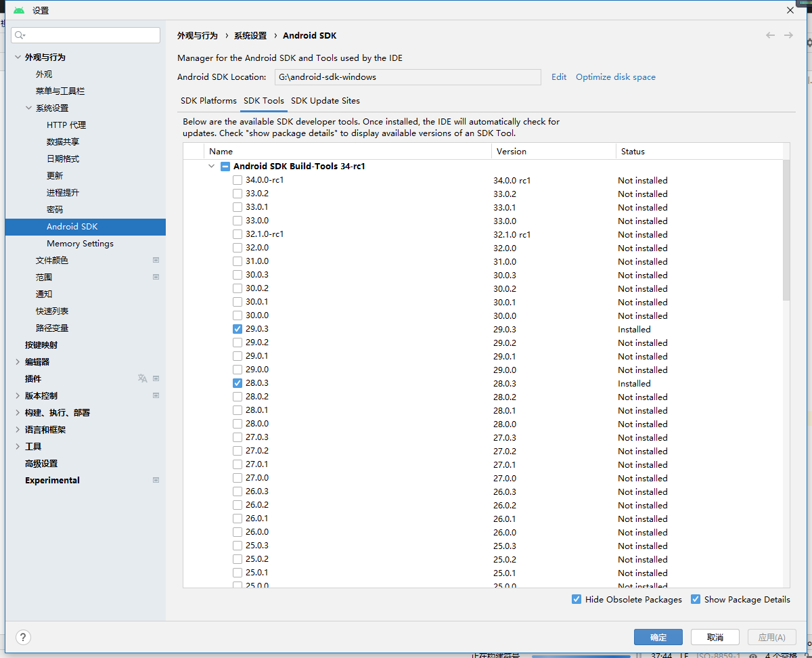Uncheck the Hide Obsolete Packages checkbox

[577, 599]
